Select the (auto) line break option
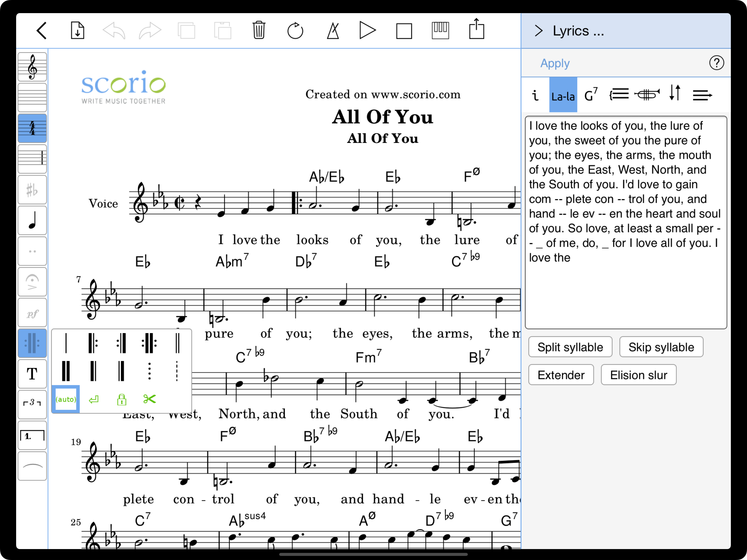Viewport: 747px width, 560px height. pyautogui.click(x=66, y=399)
